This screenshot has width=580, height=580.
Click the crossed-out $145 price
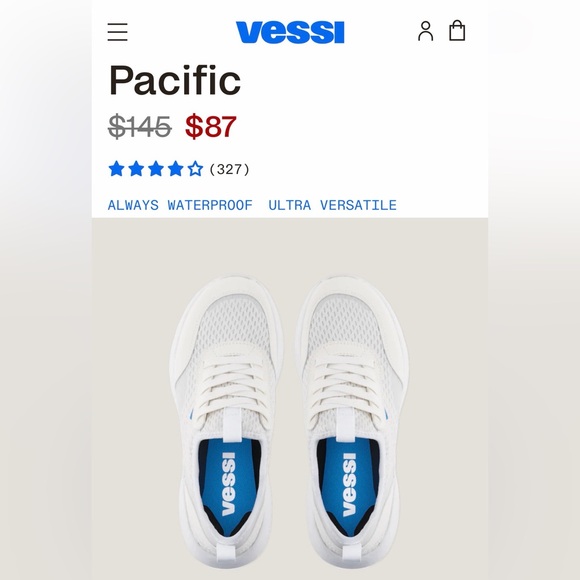pos(139,126)
